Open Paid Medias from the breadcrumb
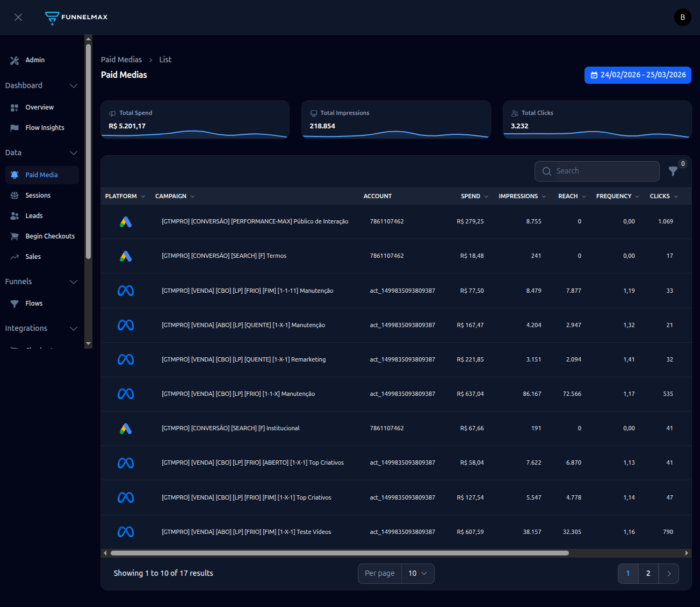Viewport: 700px width, 607px height. click(121, 59)
